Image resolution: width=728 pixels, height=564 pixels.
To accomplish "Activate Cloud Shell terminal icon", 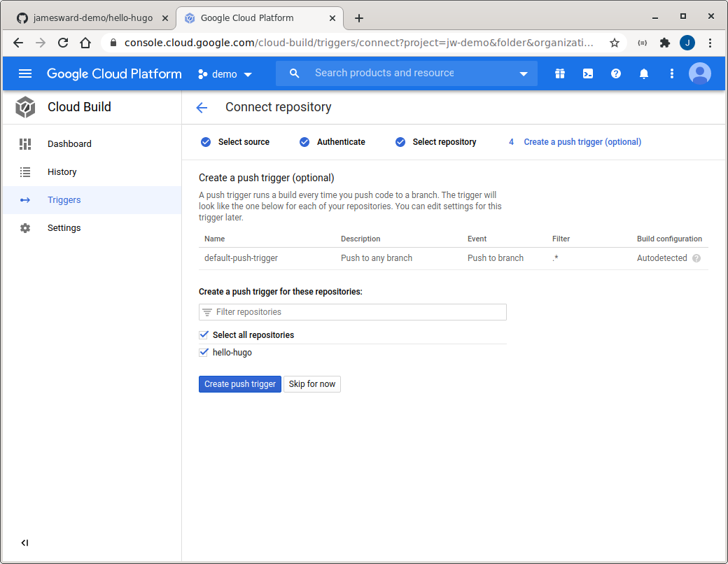I will pyautogui.click(x=588, y=73).
